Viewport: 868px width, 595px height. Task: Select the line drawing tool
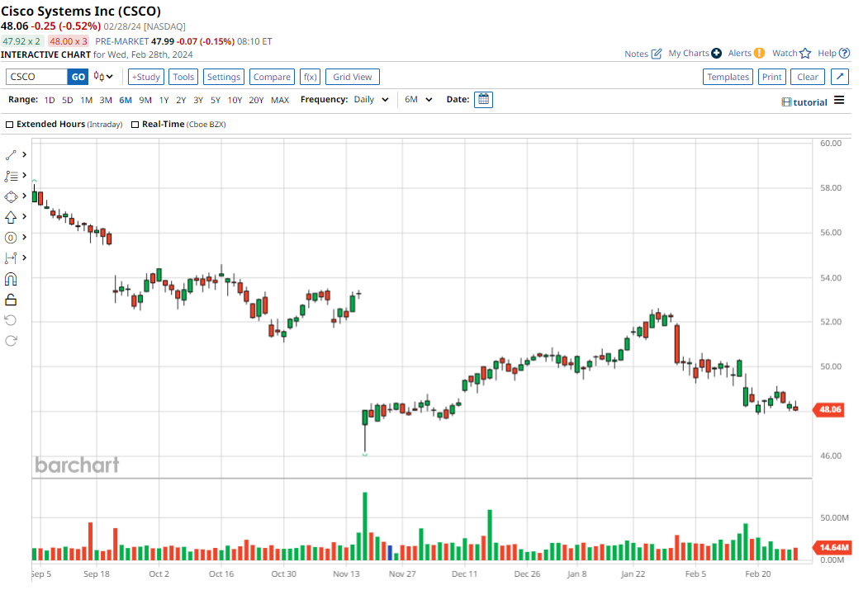click(12, 154)
